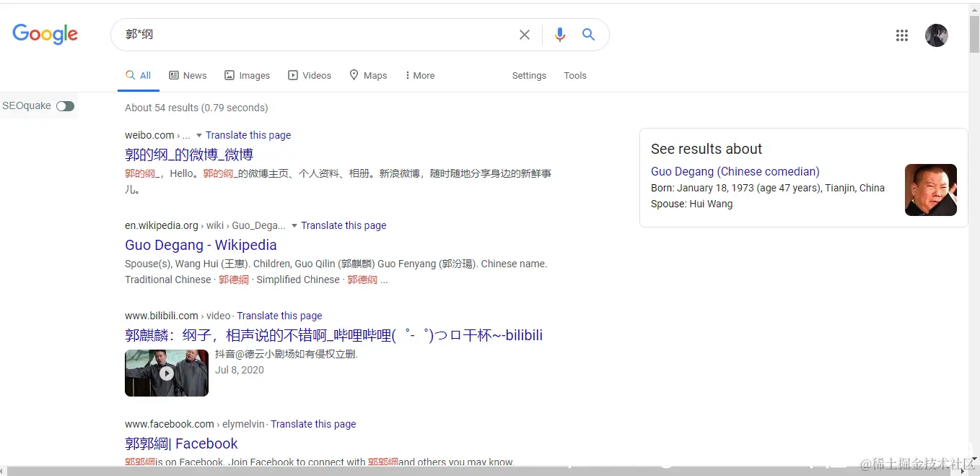This screenshot has width=980, height=476.
Task: Click the News tab newspaper icon
Action: (174, 75)
